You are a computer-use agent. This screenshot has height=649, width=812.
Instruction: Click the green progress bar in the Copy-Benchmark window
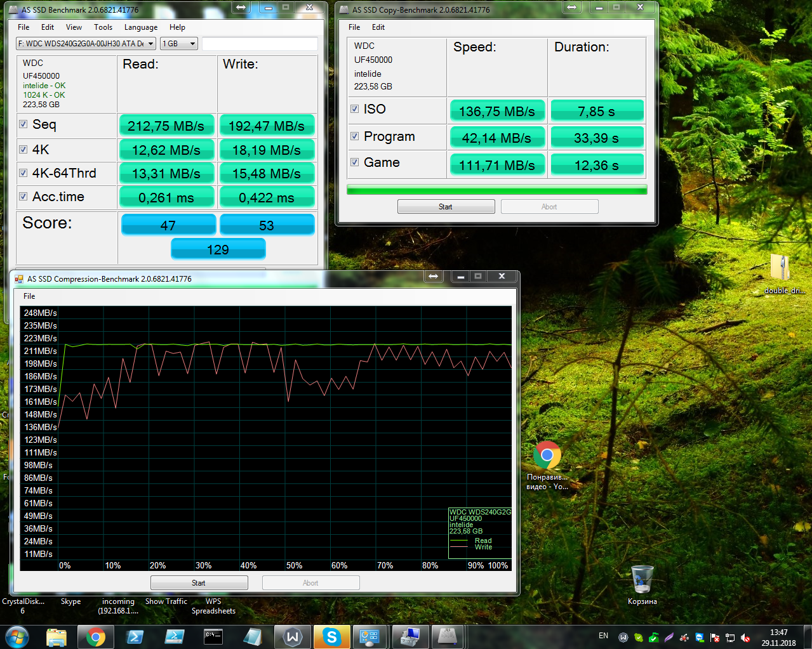coord(496,190)
